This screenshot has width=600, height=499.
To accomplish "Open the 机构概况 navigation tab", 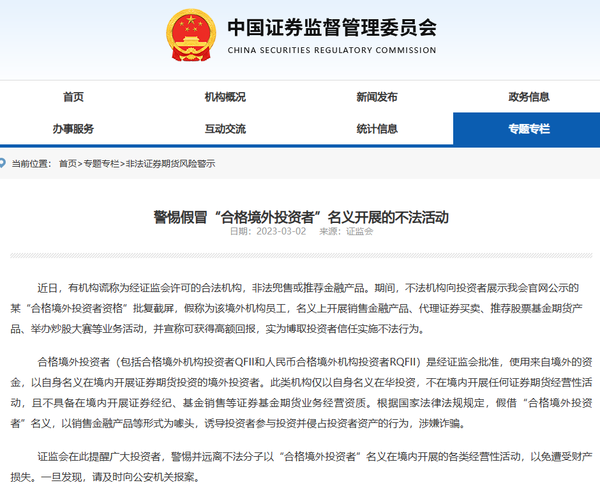I will tap(225, 97).
